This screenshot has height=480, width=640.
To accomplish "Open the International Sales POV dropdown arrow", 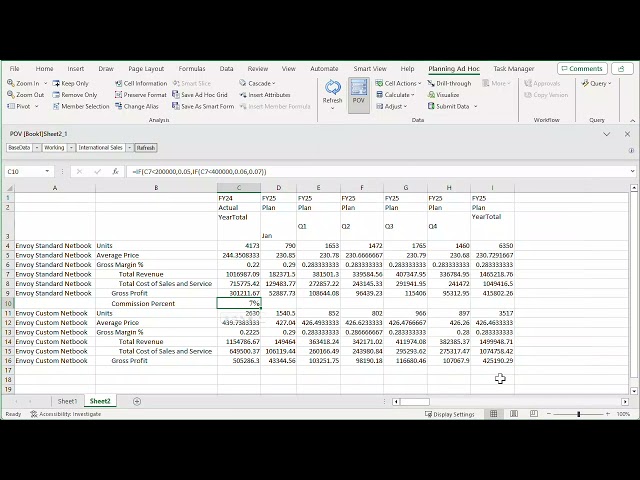I will [129, 148].
